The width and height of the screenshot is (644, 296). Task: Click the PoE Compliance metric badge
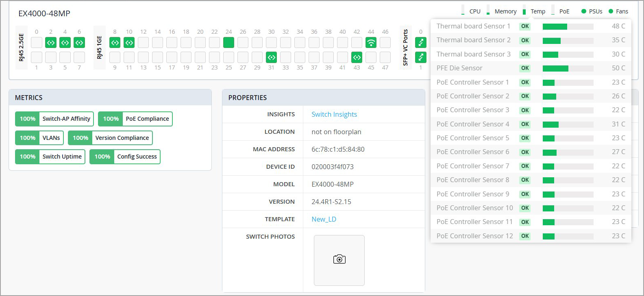[x=135, y=119]
